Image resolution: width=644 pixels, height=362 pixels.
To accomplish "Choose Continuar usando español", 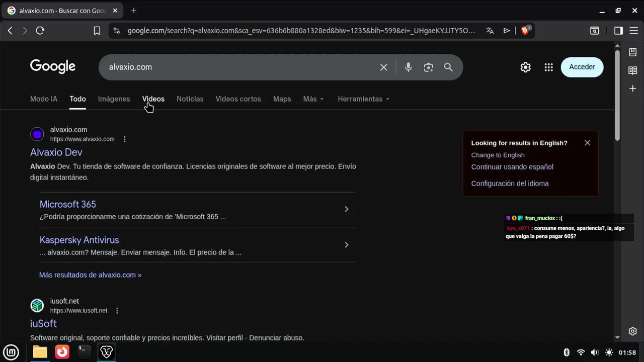I will 512,167.
